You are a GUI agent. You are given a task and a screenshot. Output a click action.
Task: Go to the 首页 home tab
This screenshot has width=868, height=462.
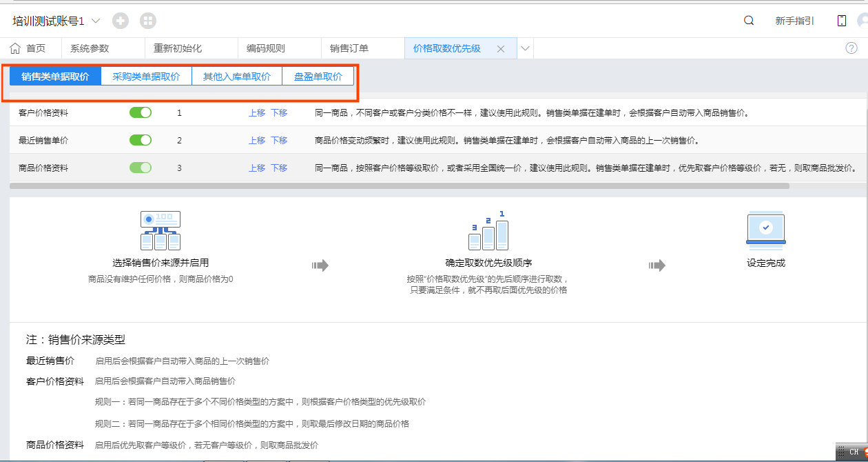pyautogui.click(x=28, y=48)
